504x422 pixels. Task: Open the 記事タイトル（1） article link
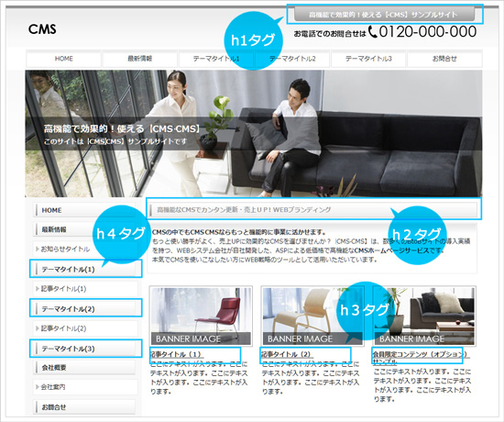[176, 354]
